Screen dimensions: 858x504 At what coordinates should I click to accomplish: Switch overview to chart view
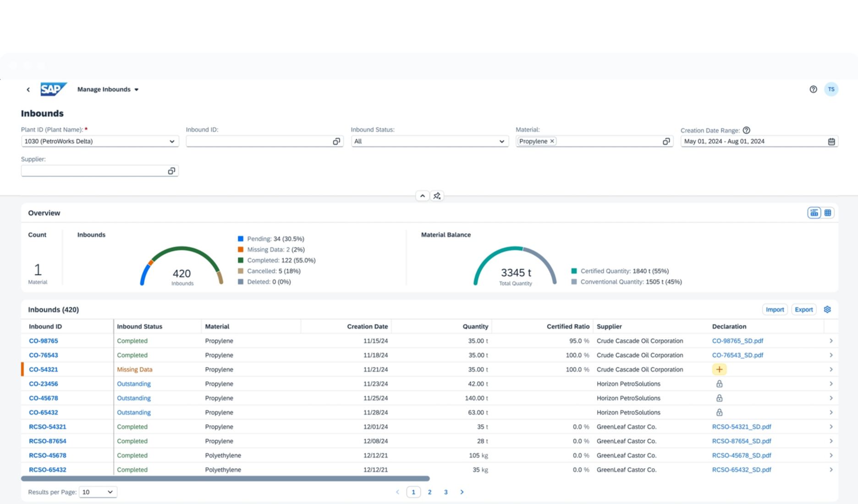[x=814, y=213]
